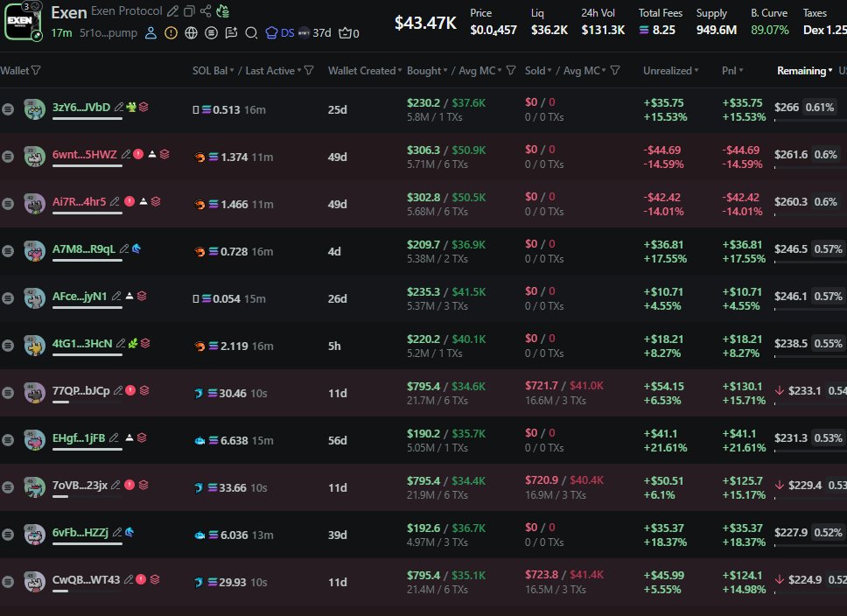Click the blue person icon under token name
Viewport: 847px width, 616px height.
150,33
